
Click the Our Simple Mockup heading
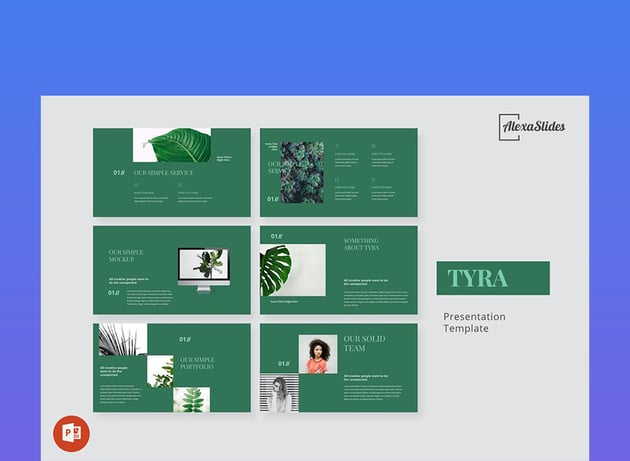(x=126, y=256)
